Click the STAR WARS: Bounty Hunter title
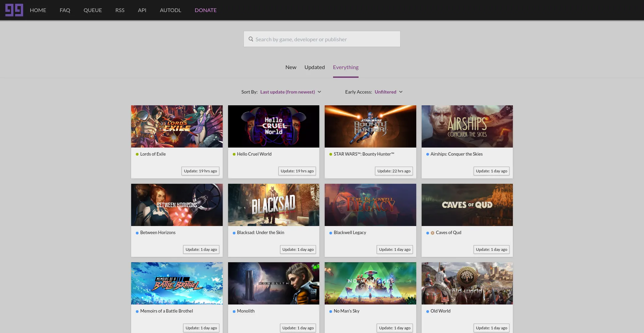644x333 pixels. coord(364,154)
